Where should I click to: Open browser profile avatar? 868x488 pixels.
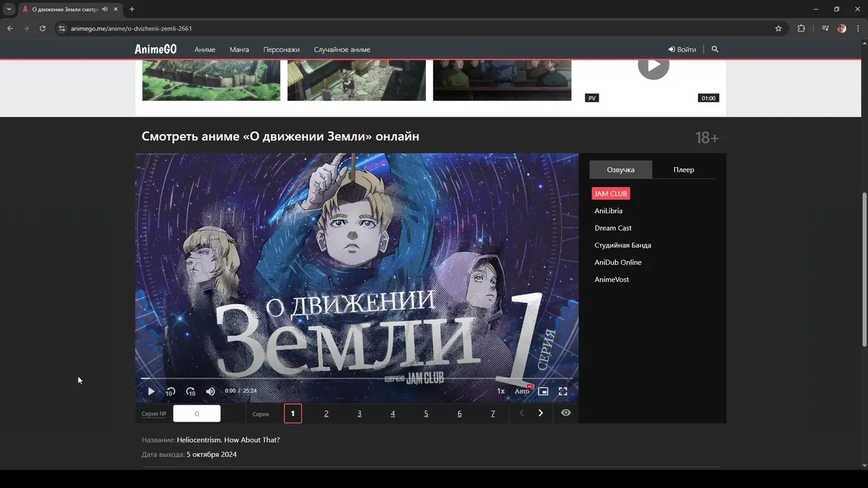pos(842,28)
